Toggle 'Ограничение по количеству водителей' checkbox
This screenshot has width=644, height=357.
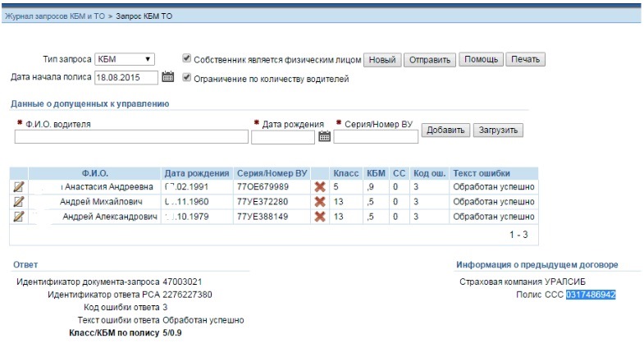(186, 77)
